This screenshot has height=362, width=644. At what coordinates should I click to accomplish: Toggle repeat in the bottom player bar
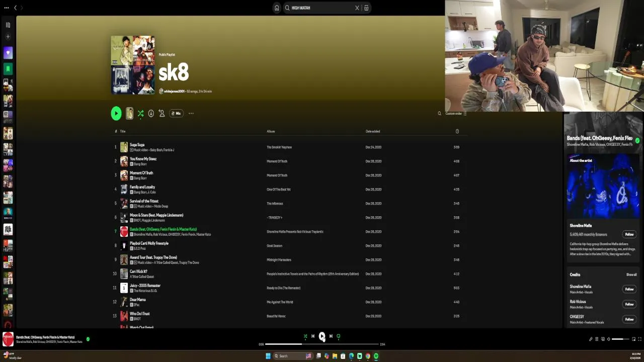pos(339,336)
